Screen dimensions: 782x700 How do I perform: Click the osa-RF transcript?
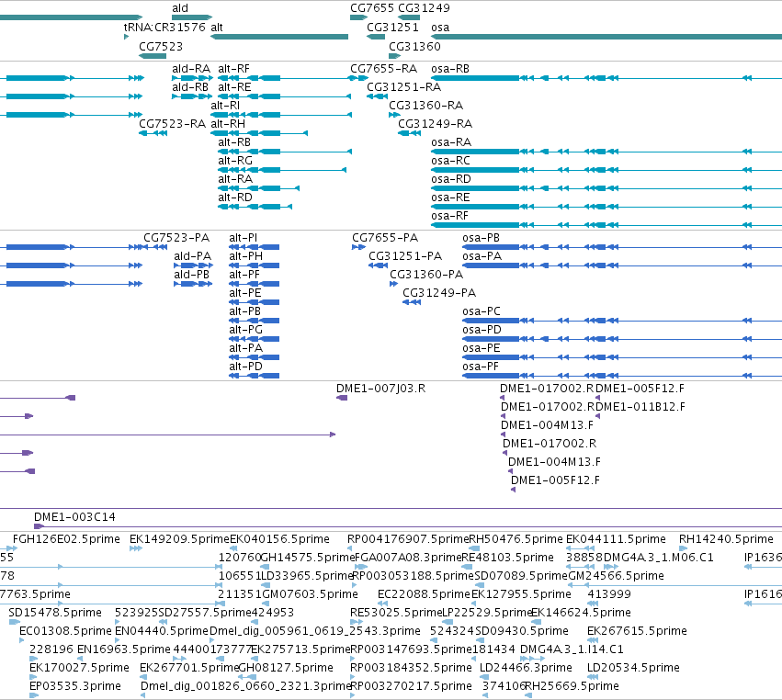[606, 225]
